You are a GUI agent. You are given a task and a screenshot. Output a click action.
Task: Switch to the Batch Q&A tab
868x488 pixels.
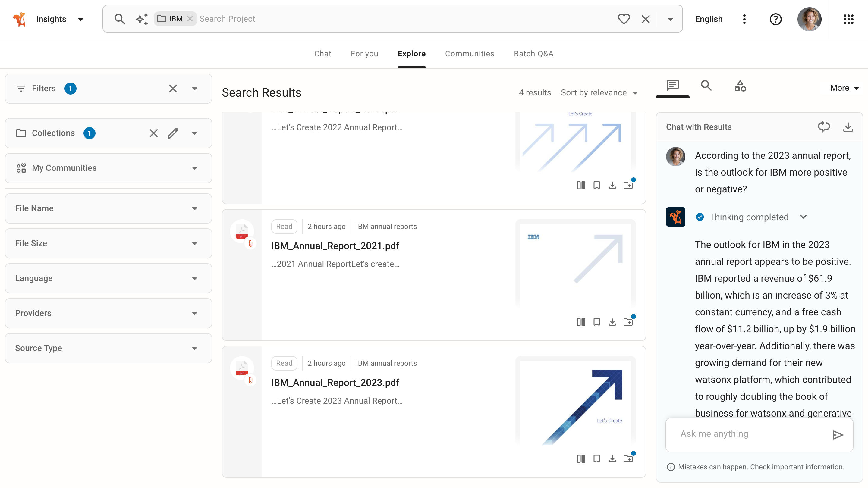point(533,54)
